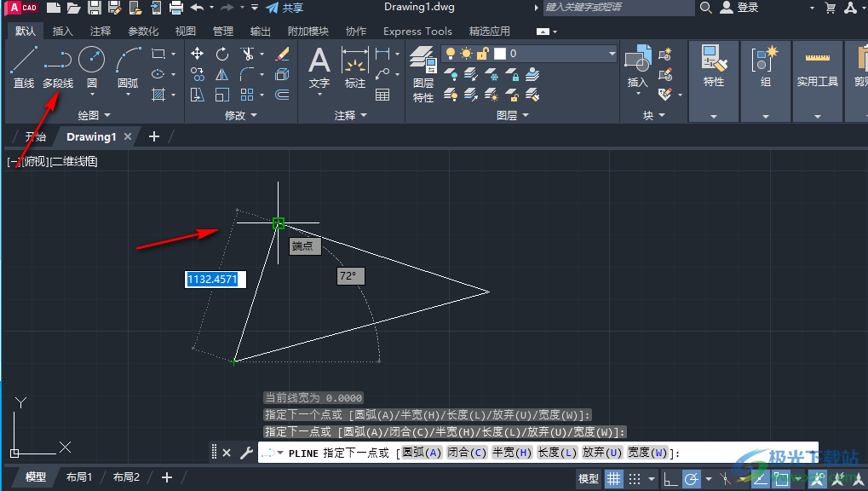Choose the Arc (圆弧(A)) command option

(x=422, y=453)
